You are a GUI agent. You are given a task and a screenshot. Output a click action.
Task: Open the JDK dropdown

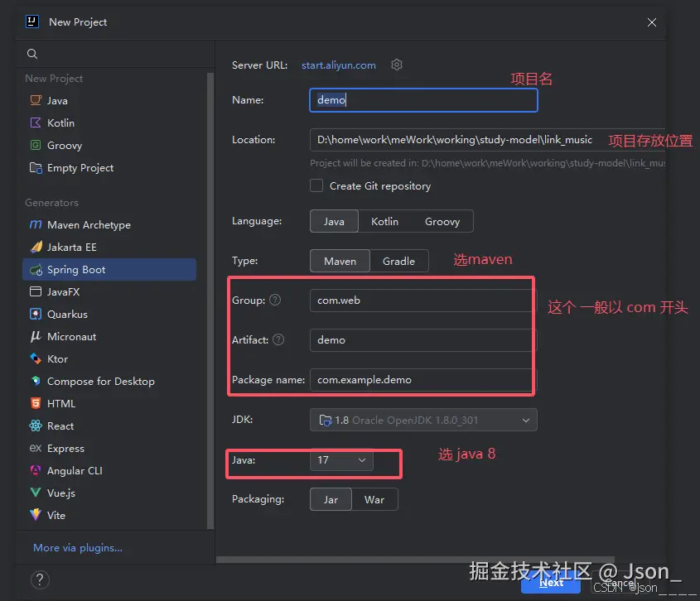click(x=423, y=420)
